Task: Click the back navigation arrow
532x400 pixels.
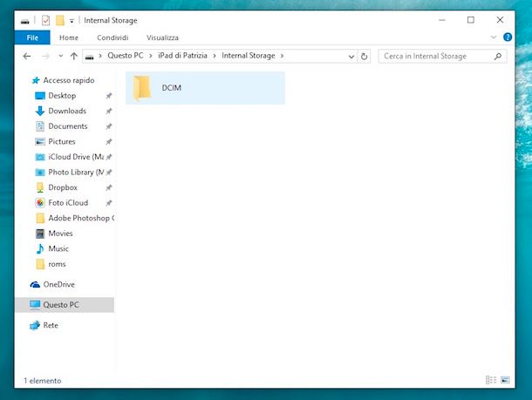Action: pyautogui.click(x=27, y=56)
